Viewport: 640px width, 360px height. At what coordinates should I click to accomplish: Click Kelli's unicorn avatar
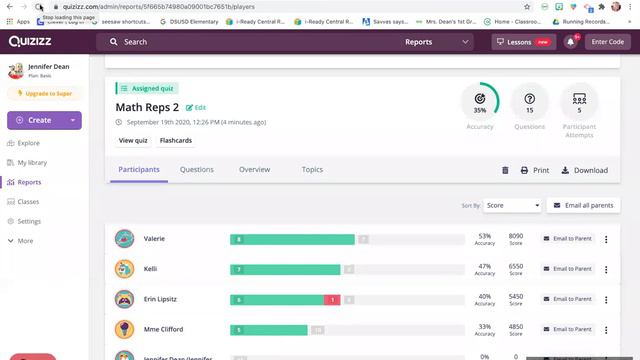124,269
